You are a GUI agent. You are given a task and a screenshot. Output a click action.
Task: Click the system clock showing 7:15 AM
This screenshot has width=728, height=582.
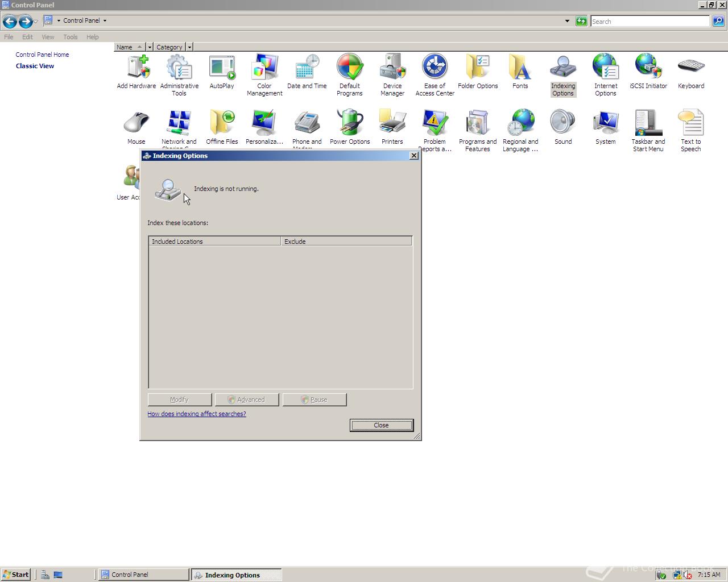pyautogui.click(x=709, y=575)
